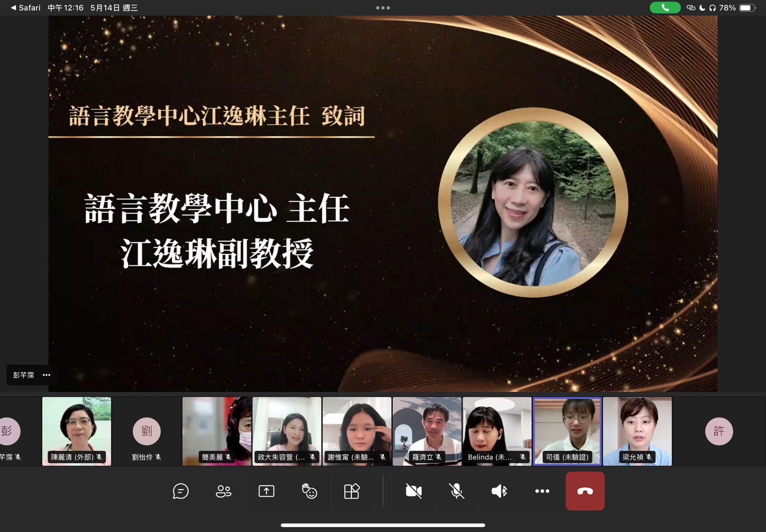
Task: Tap the green call indicator in the status bar
Action: coord(665,7)
